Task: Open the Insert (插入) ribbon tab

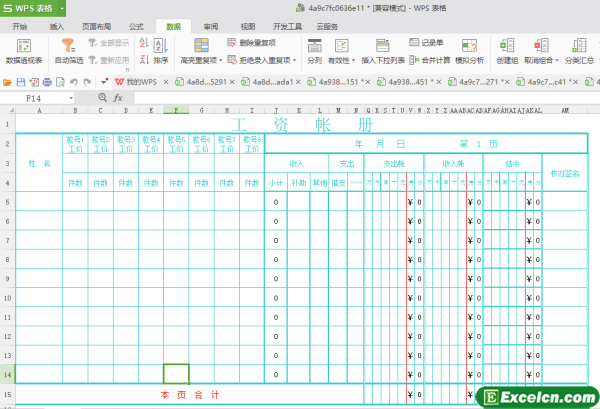Action: tap(57, 27)
